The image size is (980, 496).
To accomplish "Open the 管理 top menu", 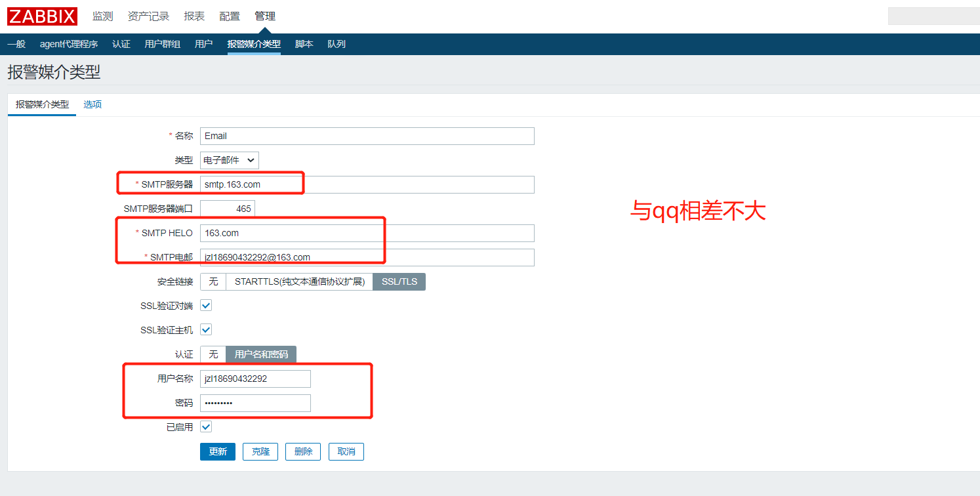I will click(265, 16).
